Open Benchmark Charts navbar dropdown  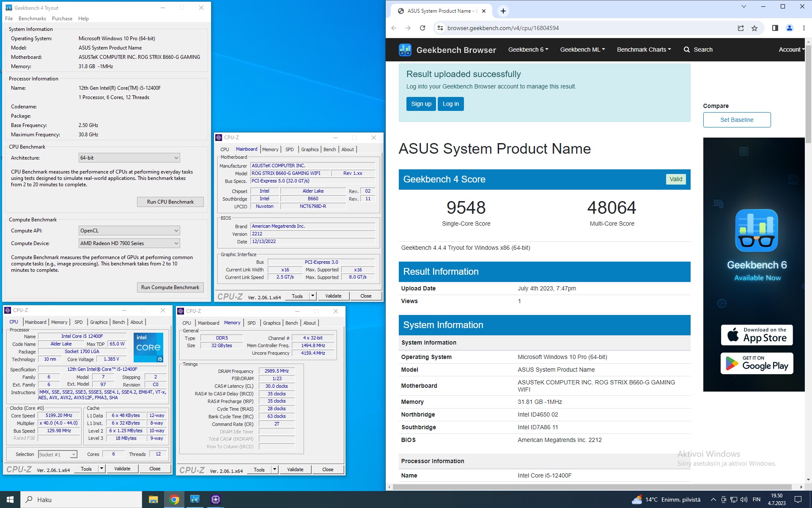644,50
